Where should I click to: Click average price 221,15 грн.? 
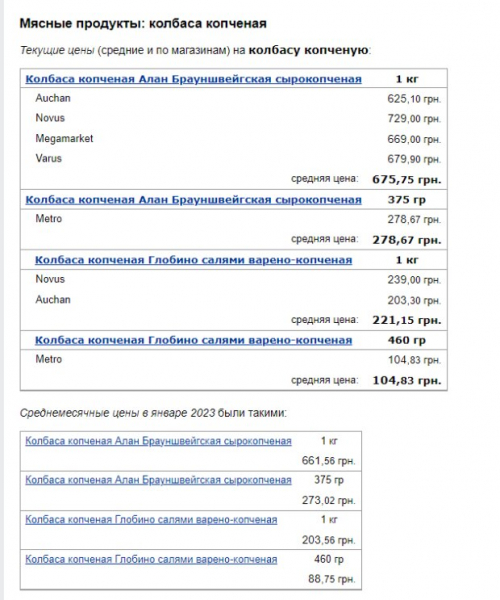point(407,320)
